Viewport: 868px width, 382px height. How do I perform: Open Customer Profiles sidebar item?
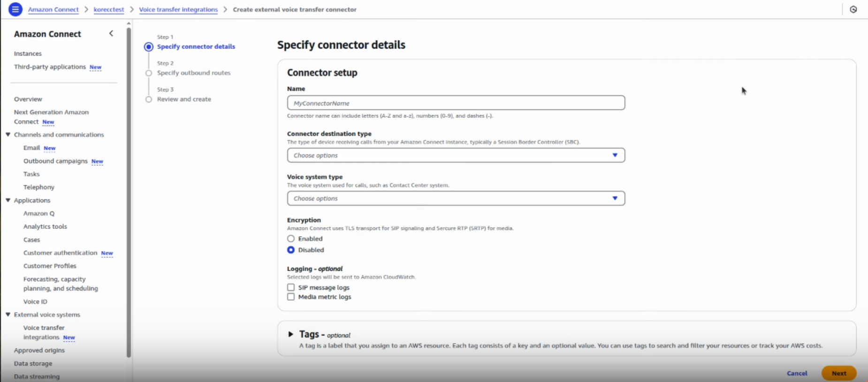click(50, 266)
